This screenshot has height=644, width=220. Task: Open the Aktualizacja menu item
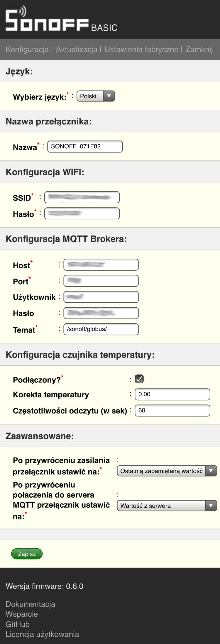click(x=77, y=49)
